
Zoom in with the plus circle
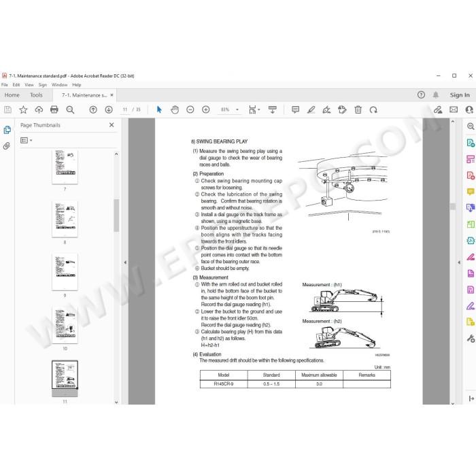point(206,109)
